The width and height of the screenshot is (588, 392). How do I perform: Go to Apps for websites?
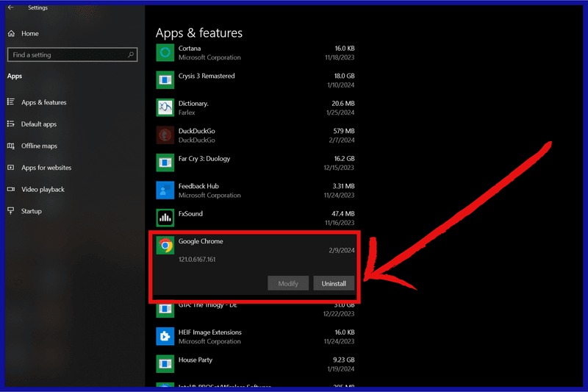(x=46, y=168)
